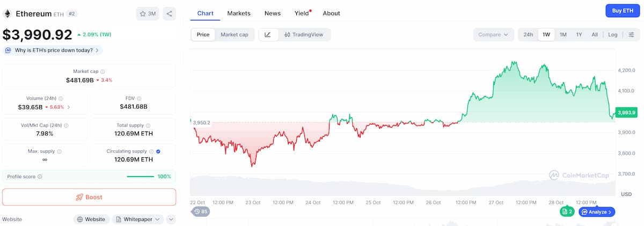This screenshot has height=226, width=644.
Task: Switch to the line chart type icon
Action: point(267,35)
